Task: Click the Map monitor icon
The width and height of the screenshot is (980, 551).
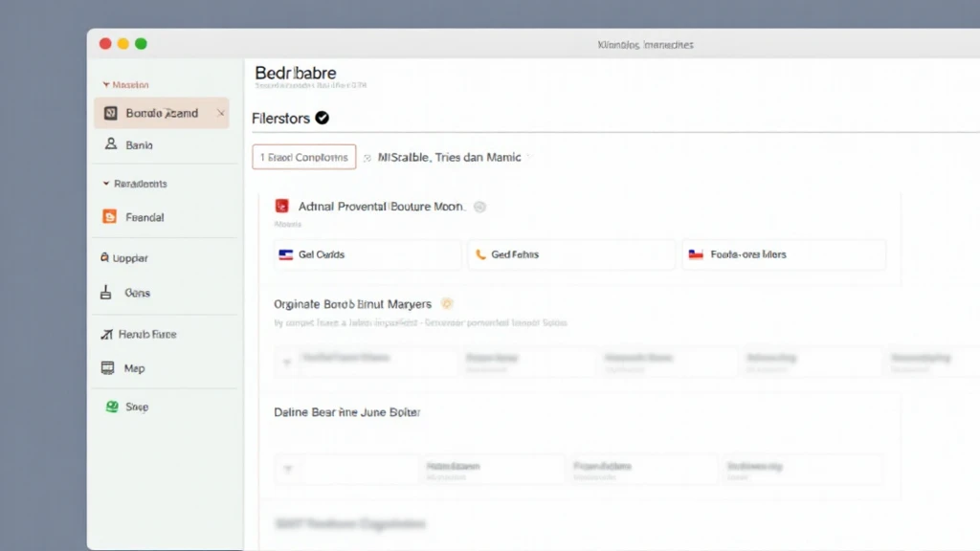Action: click(107, 368)
